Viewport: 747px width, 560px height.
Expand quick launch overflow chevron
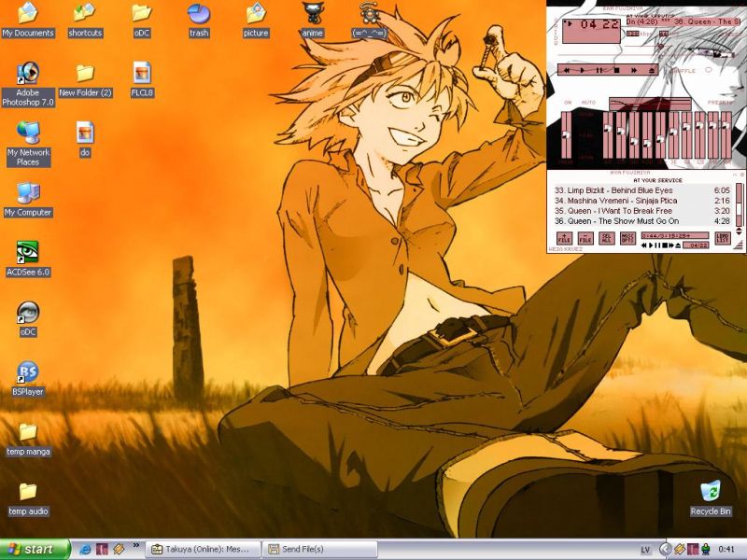[136, 546]
